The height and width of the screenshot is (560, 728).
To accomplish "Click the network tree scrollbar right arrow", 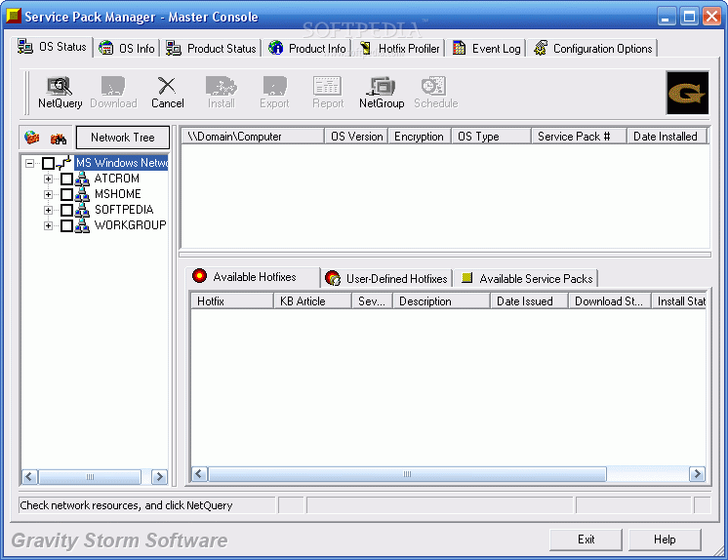I will tap(160, 477).
